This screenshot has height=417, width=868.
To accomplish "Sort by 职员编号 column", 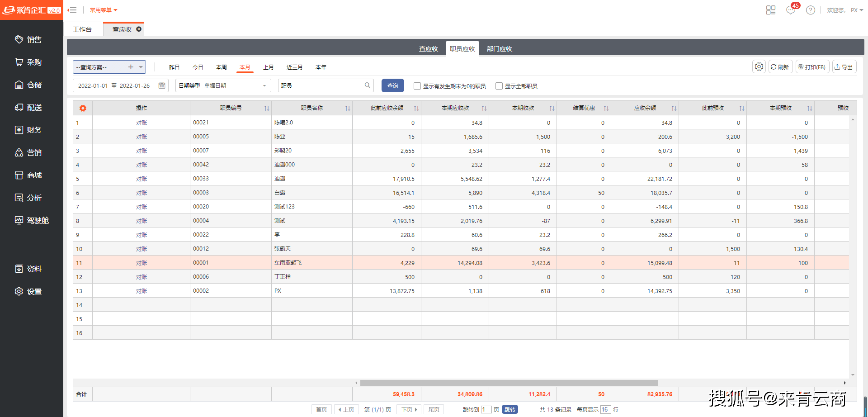I will (x=267, y=108).
